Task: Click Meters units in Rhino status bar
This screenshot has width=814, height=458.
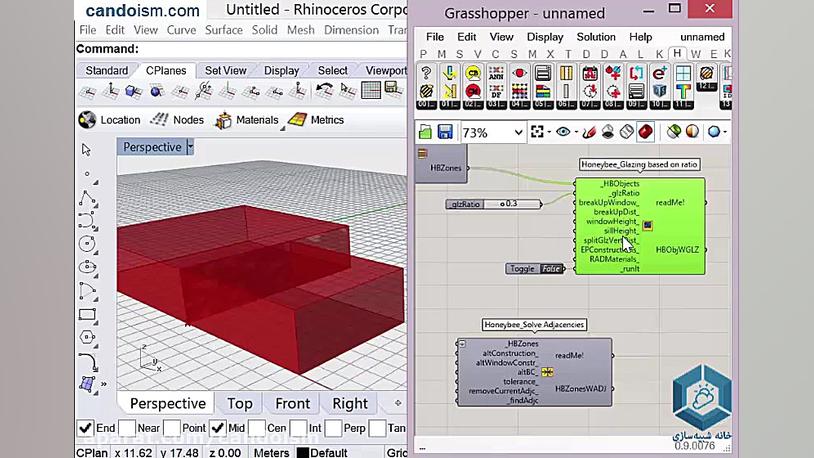Action: [271, 452]
